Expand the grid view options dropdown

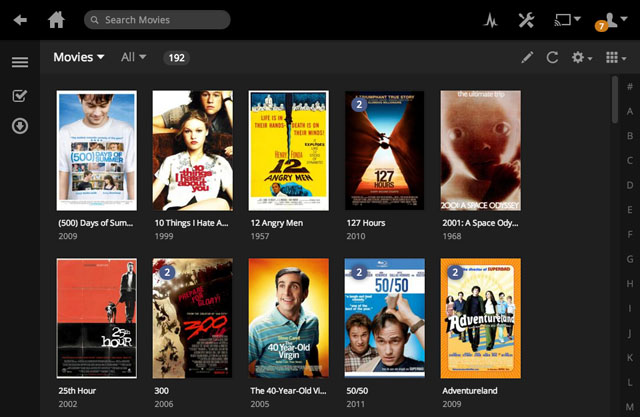pos(615,58)
